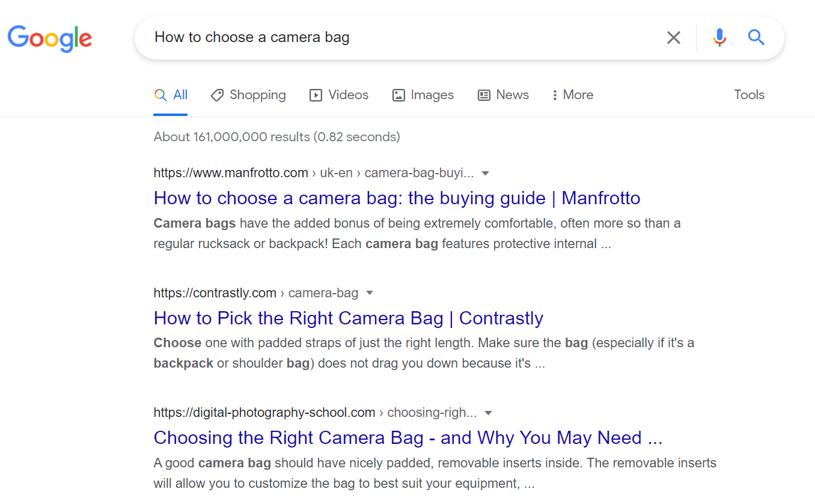Switch to the News tab

[504, 95]
